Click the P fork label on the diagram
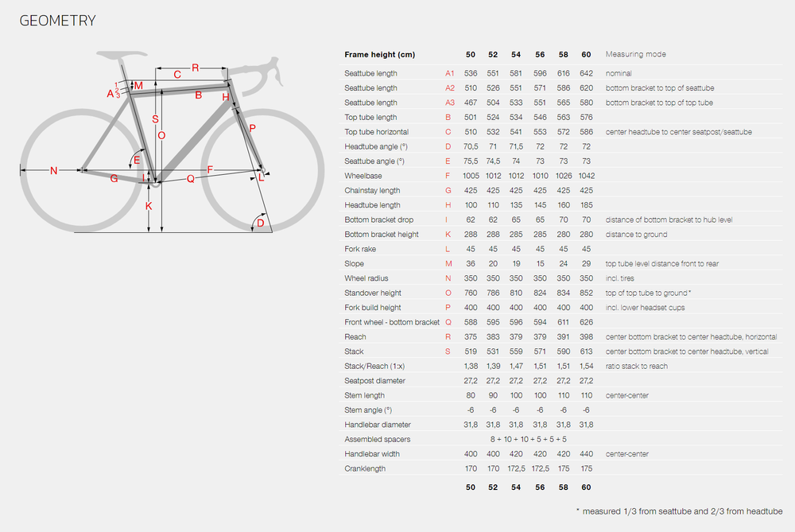Screen dimensions: 795x532 pyautogui.click(x=252, y=128)
